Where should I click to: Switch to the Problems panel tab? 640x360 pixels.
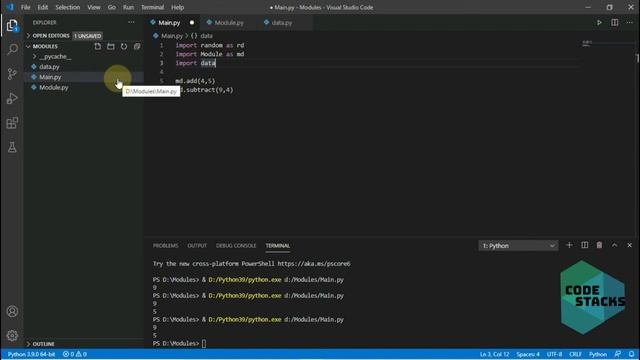[165, 246]
